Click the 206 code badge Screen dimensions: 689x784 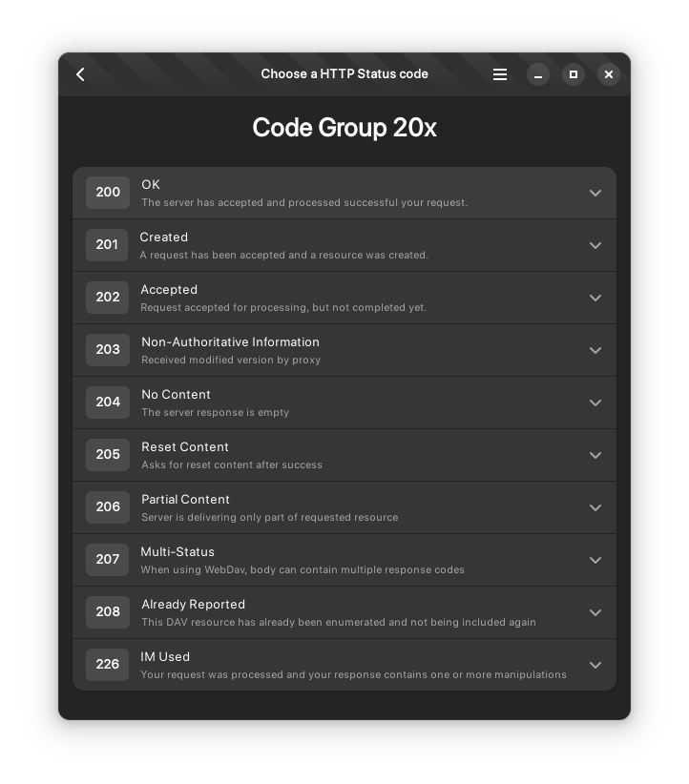pos(108,507)
